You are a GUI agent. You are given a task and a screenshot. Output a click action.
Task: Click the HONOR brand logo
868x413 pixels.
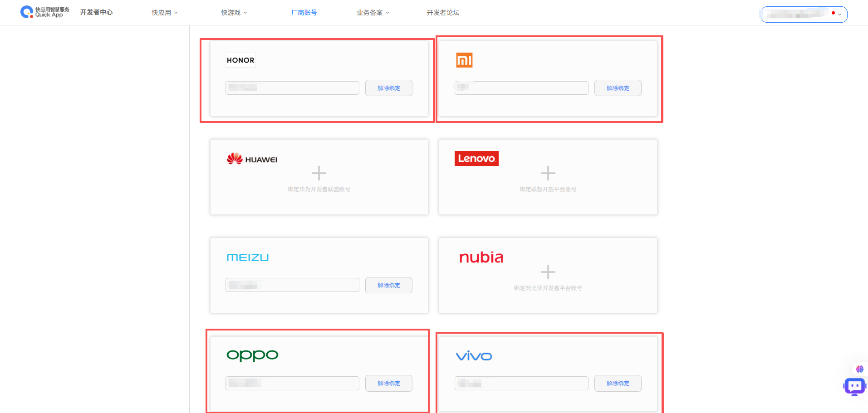tap(240, 60)
